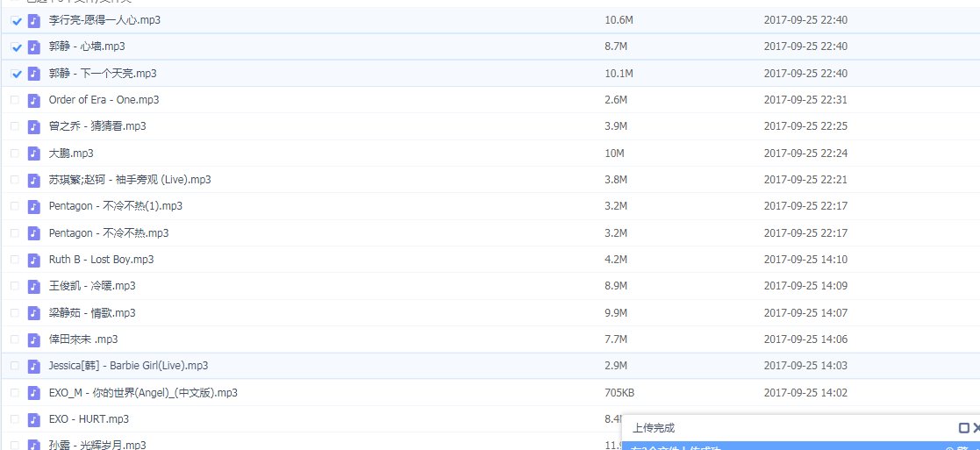
Task: Deselect the 郭静 - 下一个天亮.mp3 checkbox
Action: click(x=16, y=73)
